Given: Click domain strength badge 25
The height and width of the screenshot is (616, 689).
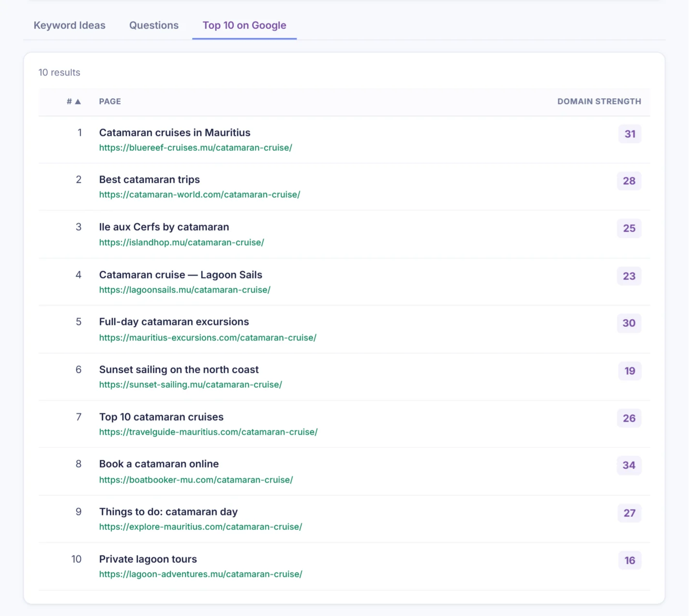Looking at the screenshot, I should [629, 228].
